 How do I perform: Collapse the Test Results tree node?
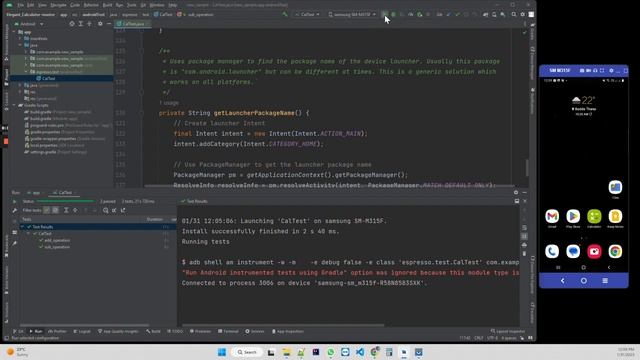coord(22,227)
